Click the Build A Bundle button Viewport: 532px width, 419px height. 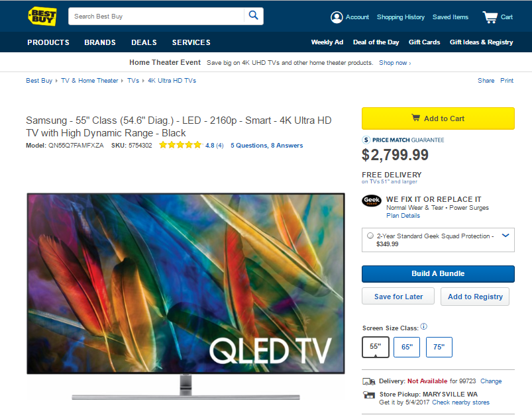[x=438, y=273]
